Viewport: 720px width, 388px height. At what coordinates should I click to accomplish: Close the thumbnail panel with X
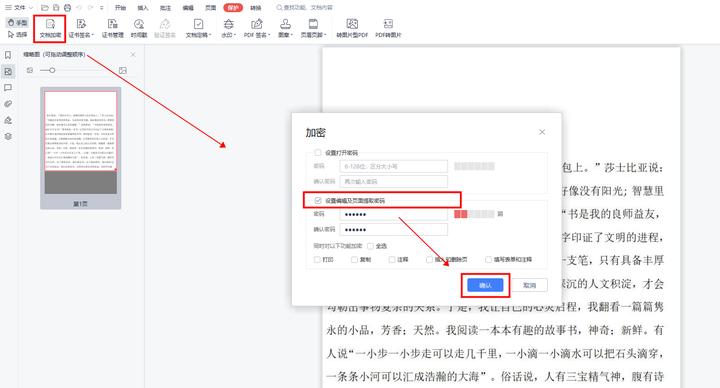[x=133, y=55]
